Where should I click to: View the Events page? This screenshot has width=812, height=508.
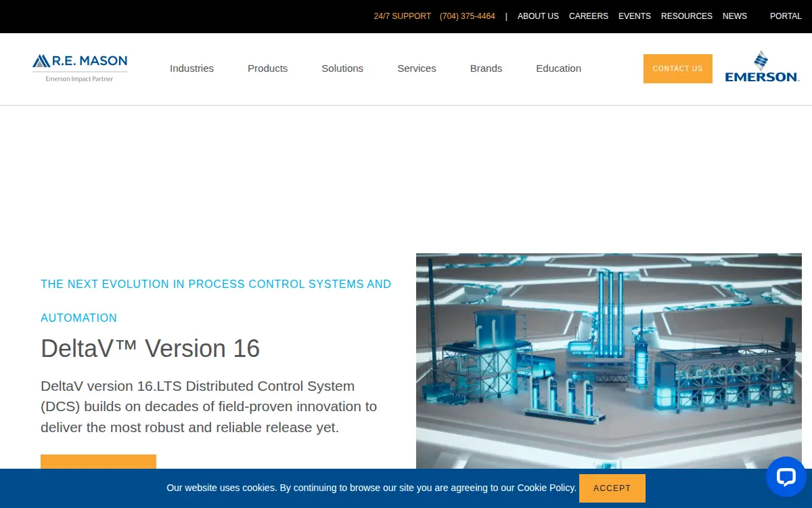[635, 16]
